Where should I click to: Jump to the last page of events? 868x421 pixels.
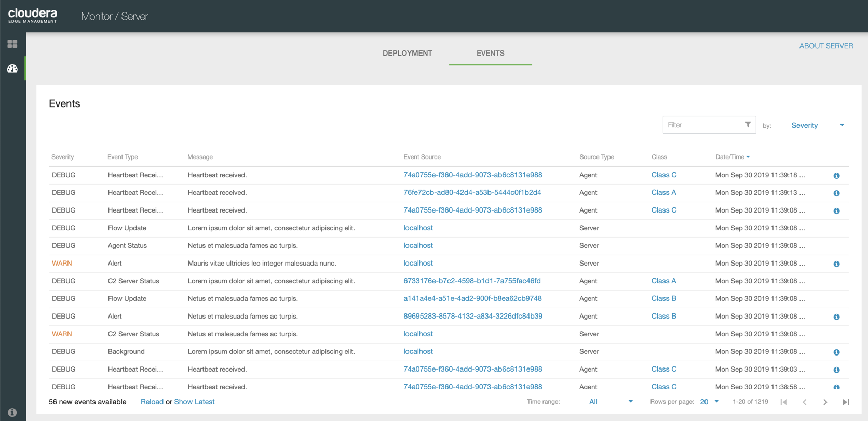pos(846,402)
